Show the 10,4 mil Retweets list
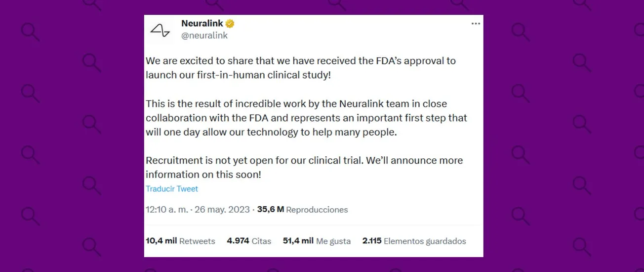This screenshot has width=644, height=272. click(180, 241)
